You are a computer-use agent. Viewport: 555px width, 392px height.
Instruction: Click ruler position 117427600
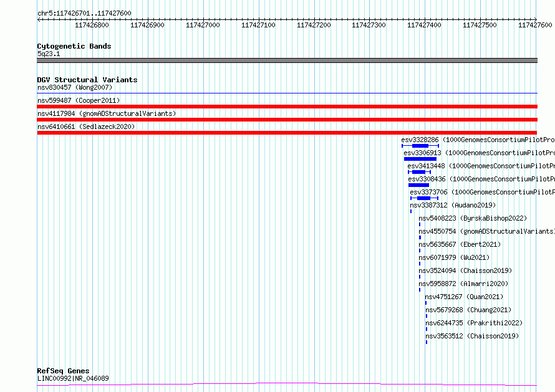[x=535, y=25]
